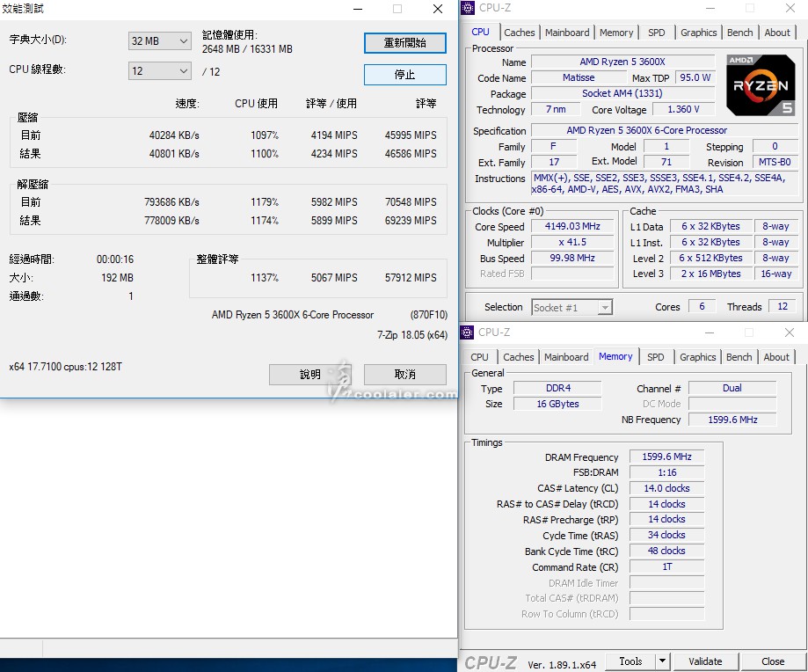Screen dimensions: 808x672
Task: Click the 7-Zip 18.05 (x64) version text
Action: click(412, 335)
